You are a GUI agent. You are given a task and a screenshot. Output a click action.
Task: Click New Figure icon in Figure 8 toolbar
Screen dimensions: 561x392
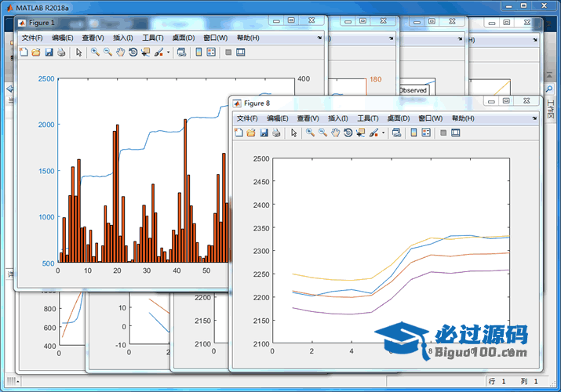[x=239, y=132]
